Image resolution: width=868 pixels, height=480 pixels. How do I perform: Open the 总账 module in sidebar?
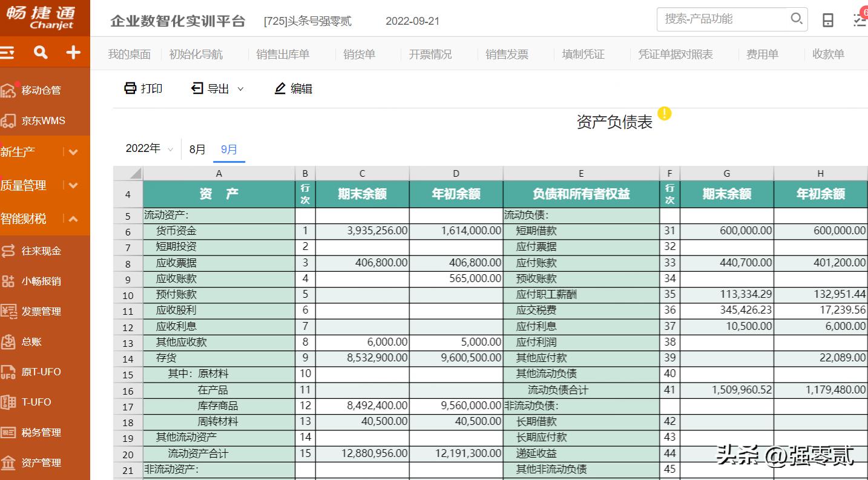point(11,341)
